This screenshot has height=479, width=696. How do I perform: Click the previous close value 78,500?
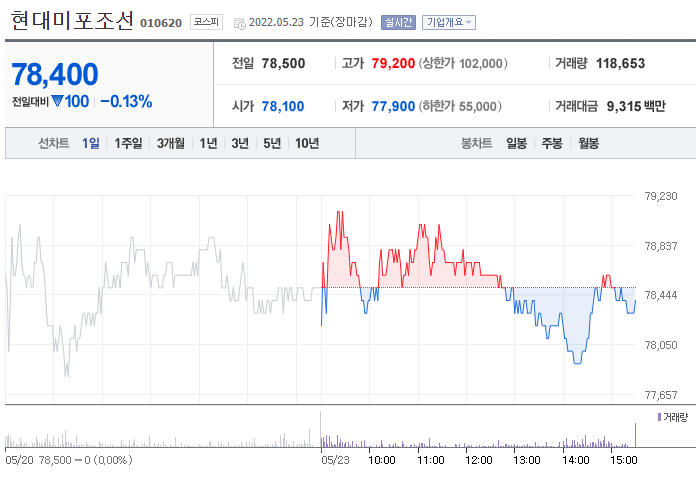[283, 63]
